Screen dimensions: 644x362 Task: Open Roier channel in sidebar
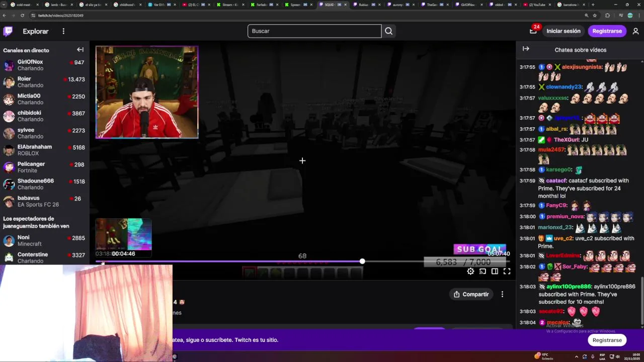[x=44, y=82]
